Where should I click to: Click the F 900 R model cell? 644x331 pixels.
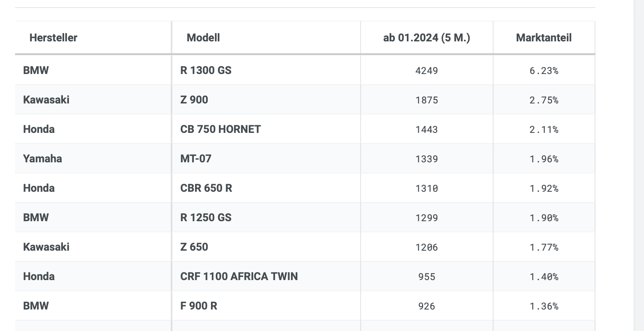click(199, 306)
